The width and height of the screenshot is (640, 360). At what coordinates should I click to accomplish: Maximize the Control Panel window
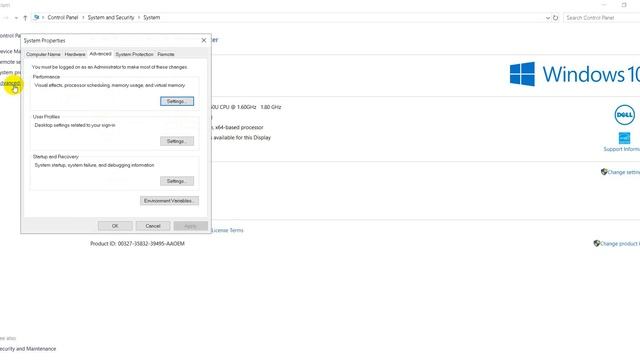point(624,5)
